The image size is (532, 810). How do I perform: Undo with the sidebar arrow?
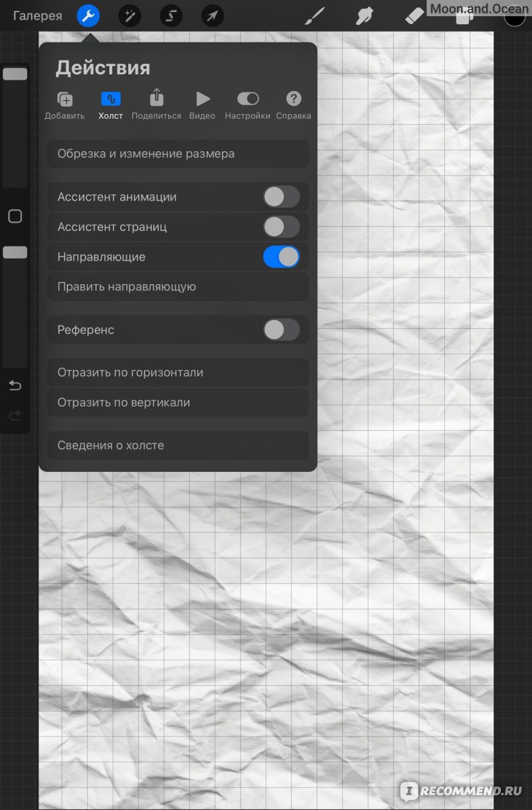point(15,385)
